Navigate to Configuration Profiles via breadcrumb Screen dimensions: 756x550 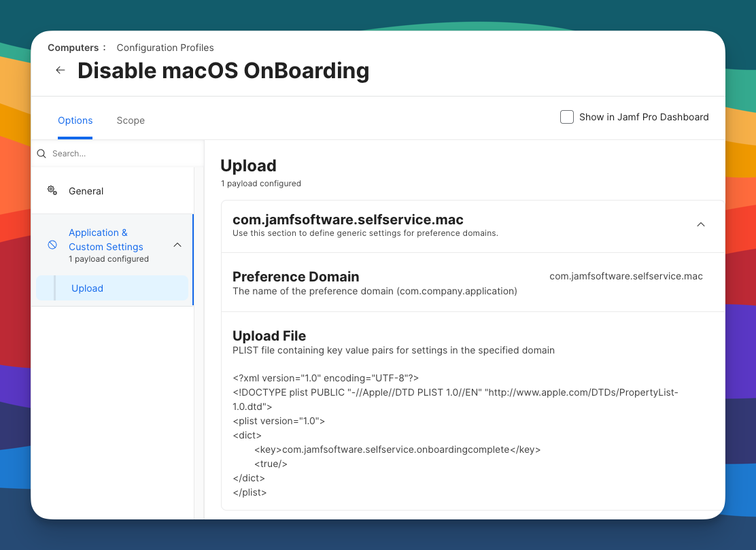pos(165,48)
